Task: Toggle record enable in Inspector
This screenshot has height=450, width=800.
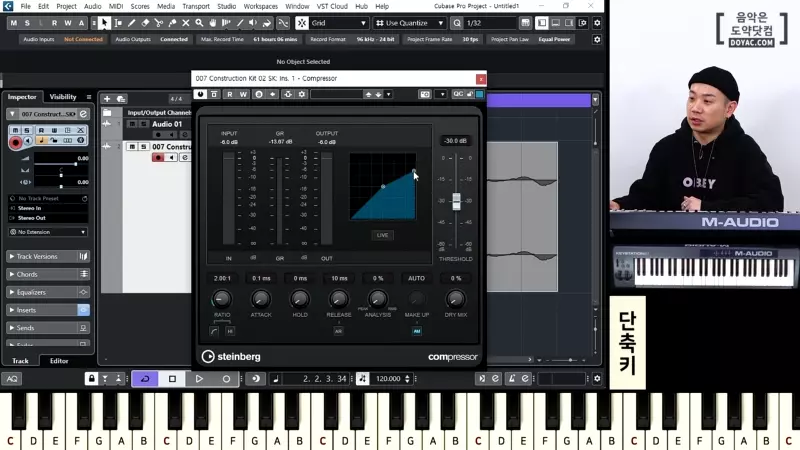Action: [15, 142]
